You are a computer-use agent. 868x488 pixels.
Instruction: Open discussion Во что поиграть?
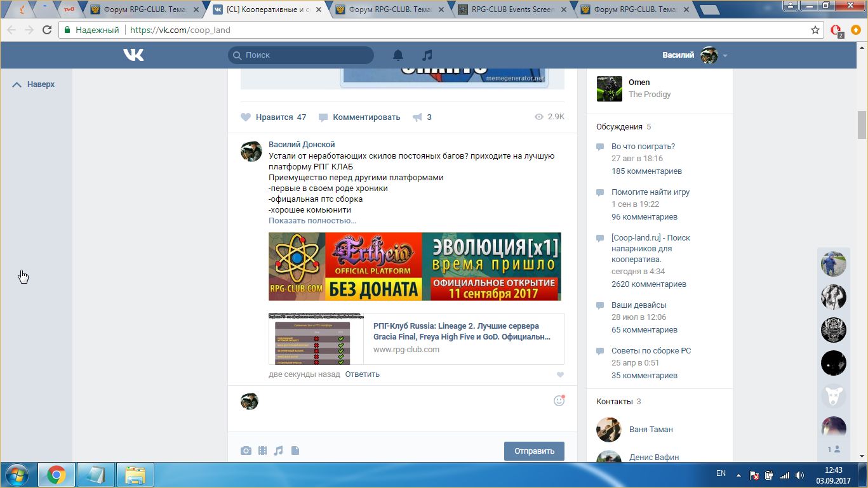(x=643, y=147)
